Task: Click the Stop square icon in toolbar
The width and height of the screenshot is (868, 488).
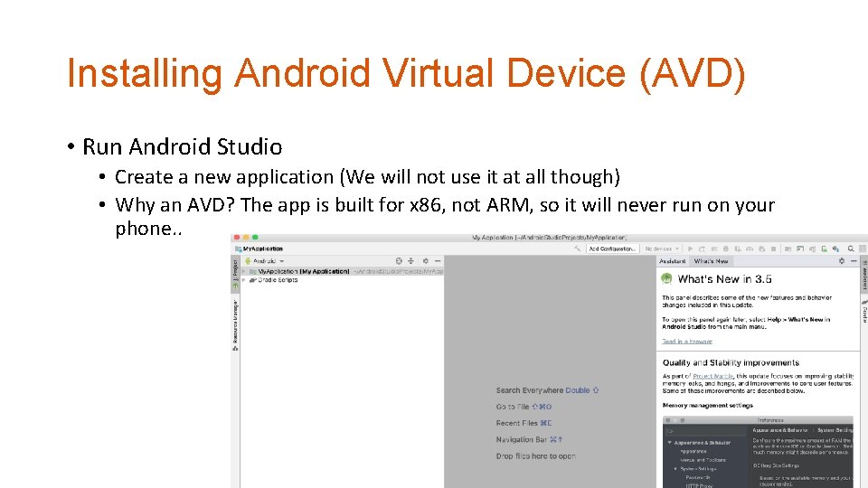Action: click(773, 249)
